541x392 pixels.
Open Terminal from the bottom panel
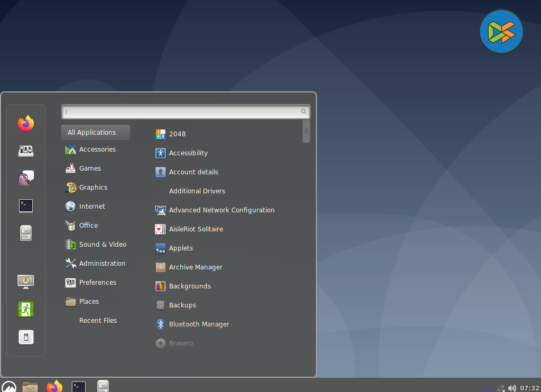tap(79, 387)
